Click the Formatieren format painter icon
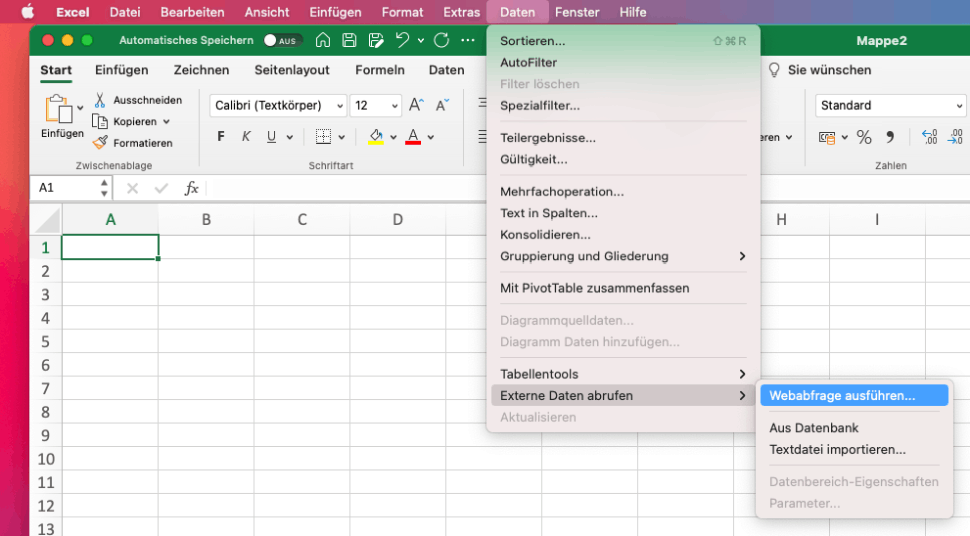 tap(100, 142)
